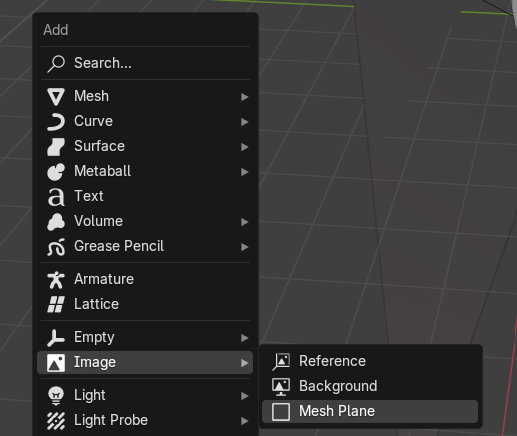Image resolution: width=517 pixels, height=436 pixels.
Task: Open the Metaball menu entry
Action: point(145,171)
